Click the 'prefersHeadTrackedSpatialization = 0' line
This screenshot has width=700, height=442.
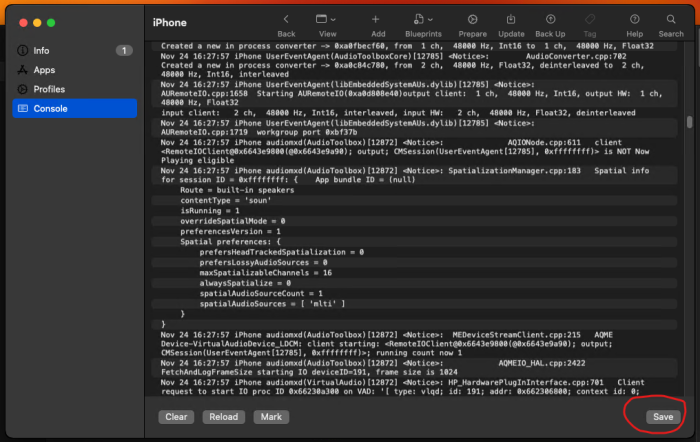click(282, 252)
